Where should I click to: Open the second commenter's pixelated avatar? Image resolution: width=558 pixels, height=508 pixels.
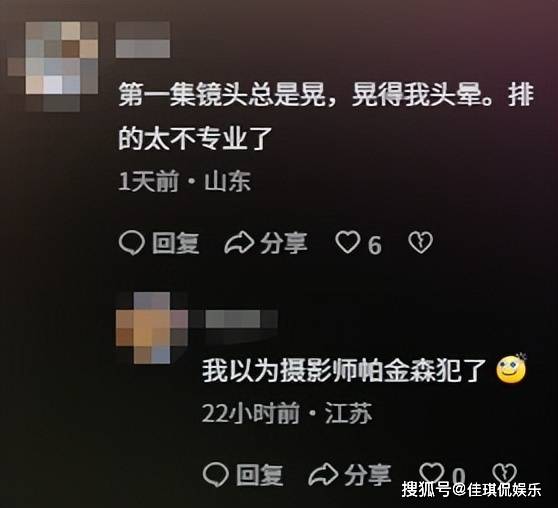pyautogui.click(x=152, y=328)
